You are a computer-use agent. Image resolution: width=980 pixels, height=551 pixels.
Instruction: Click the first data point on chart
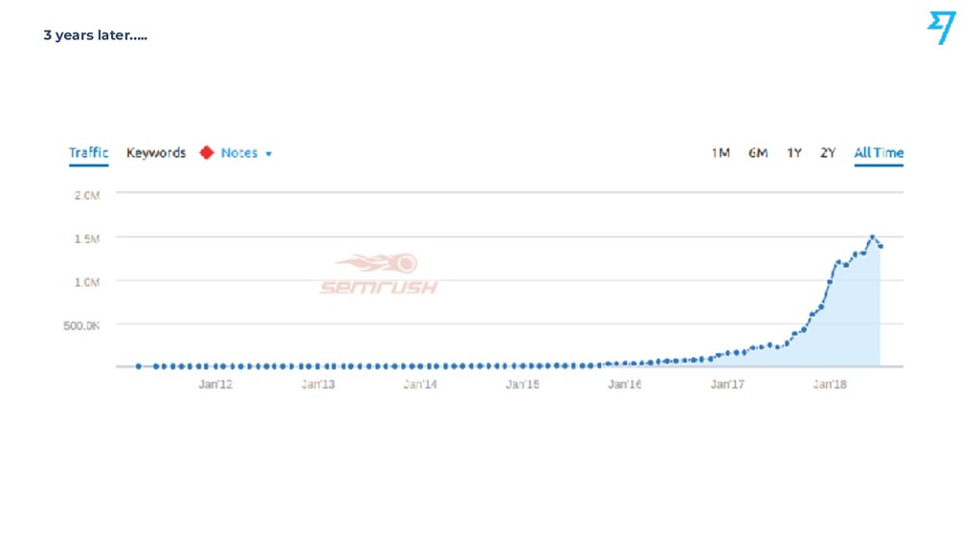pos(139,366)
